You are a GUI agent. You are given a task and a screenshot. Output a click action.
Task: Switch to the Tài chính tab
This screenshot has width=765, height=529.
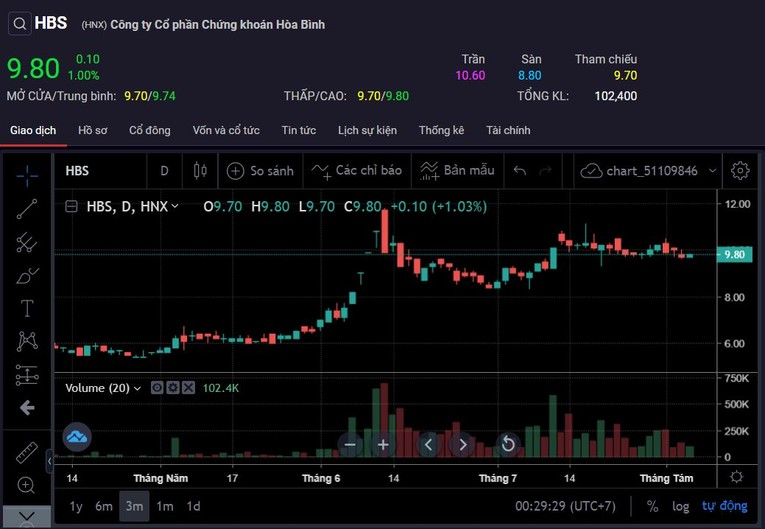(508, 130)
